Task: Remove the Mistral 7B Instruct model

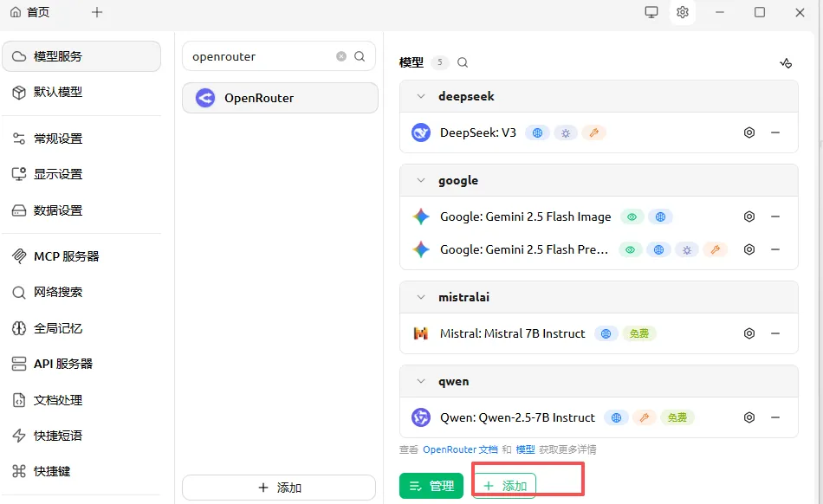Action: coord(775,333)
